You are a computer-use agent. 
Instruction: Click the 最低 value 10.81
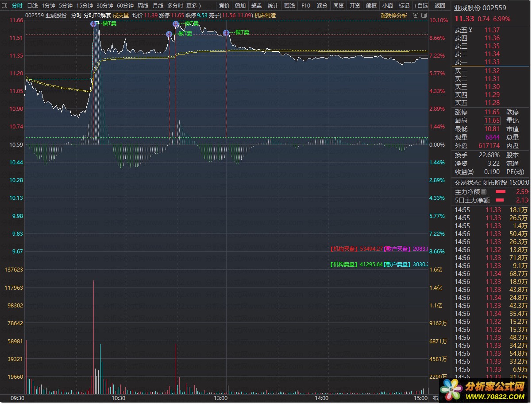492,129
